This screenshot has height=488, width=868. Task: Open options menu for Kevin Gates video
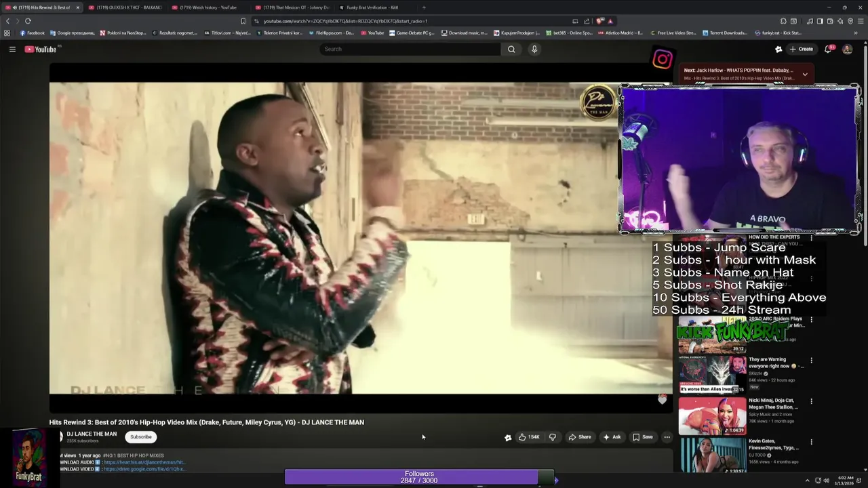[x=811, y=442]
